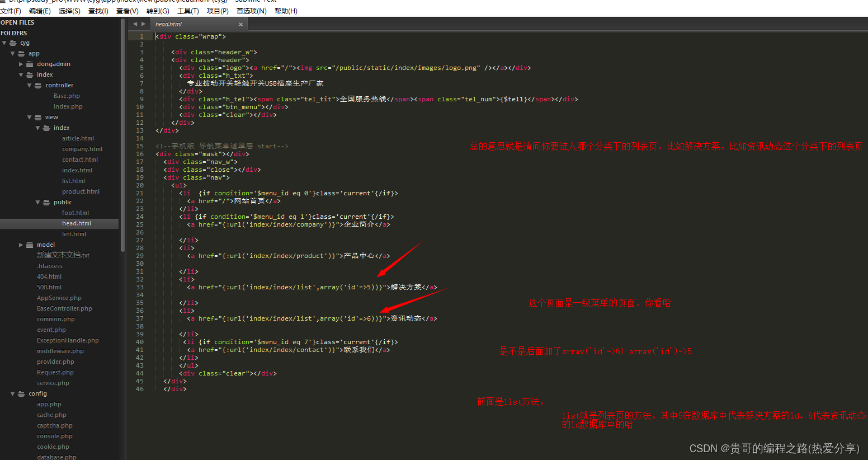Viewport: 868px width, 460px height.
Task: Collapse the app folder
Action: (13, 54)
